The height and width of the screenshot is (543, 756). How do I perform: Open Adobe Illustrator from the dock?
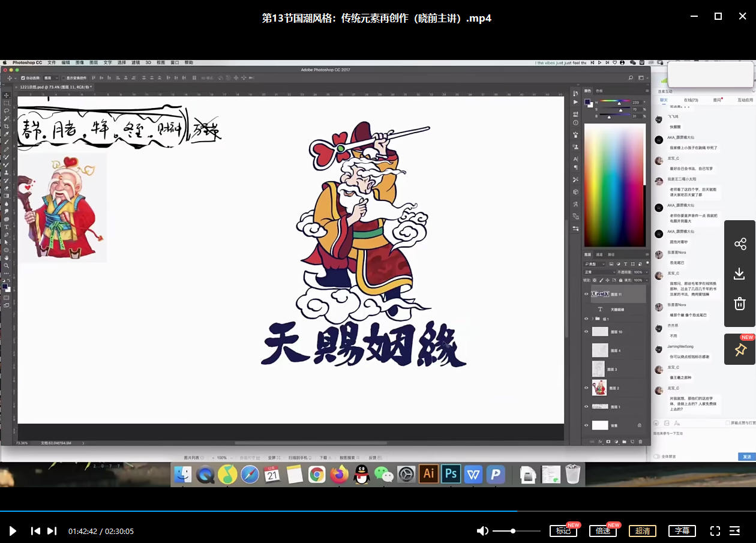point(428,474)
